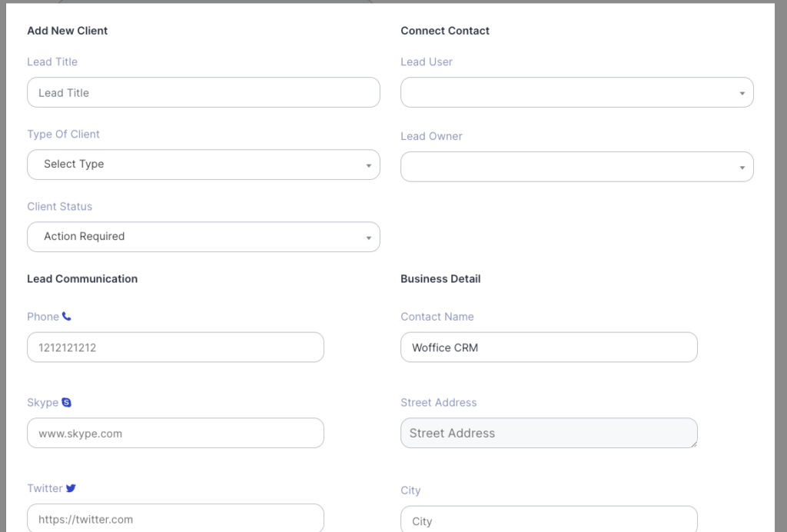Image resolution: width=787 pixels, height=532 pixels.
Task: Open the Lead User dropdown
Action: point(576,92)
